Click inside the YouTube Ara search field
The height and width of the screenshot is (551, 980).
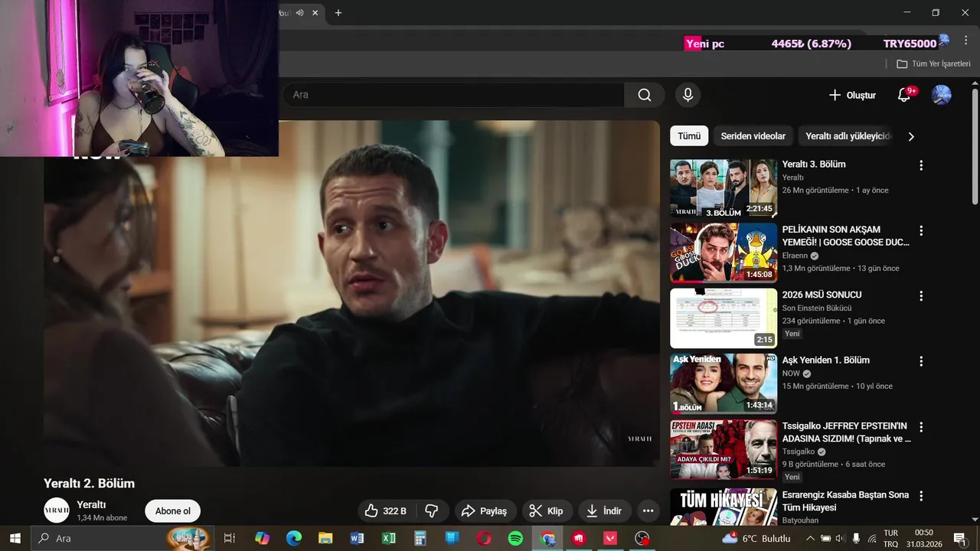click(453, 95)
